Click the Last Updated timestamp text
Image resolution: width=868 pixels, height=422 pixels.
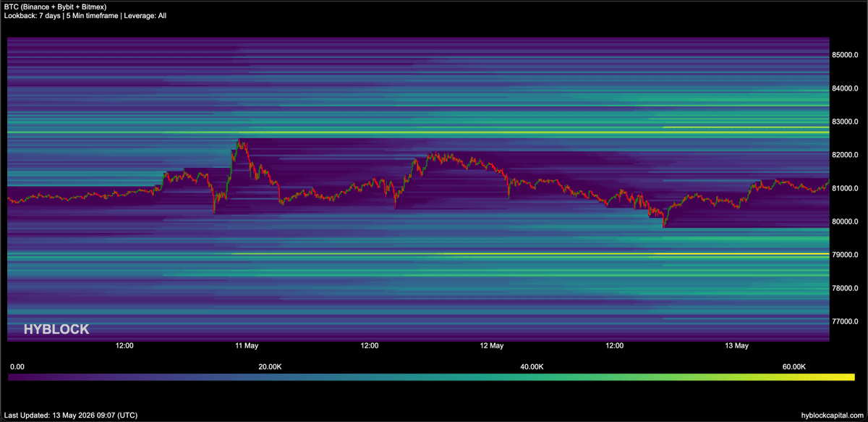(71, 415)
